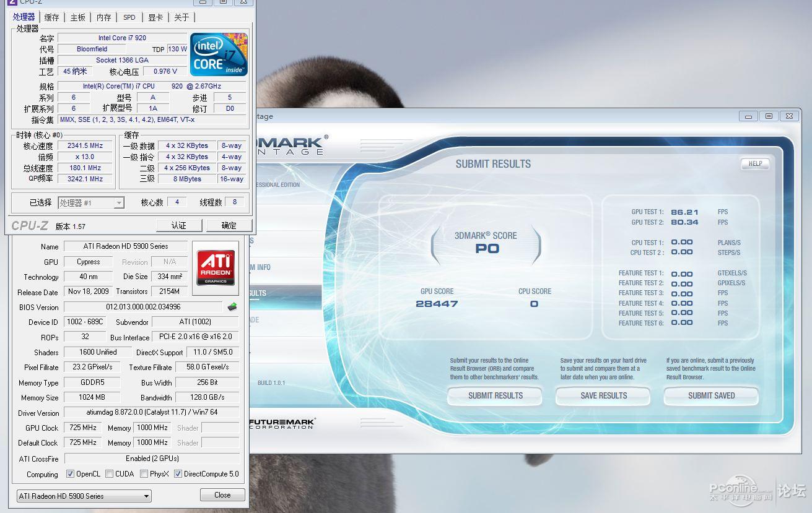Click the Driver Version field in GPU-Z
This screenshot has height=513, width=812.
coord(152,412)
